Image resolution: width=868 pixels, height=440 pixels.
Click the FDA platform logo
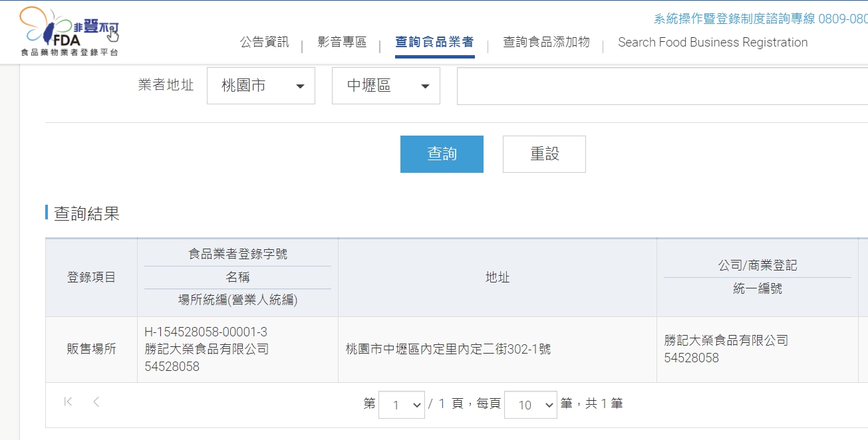(x=69, y=31)
